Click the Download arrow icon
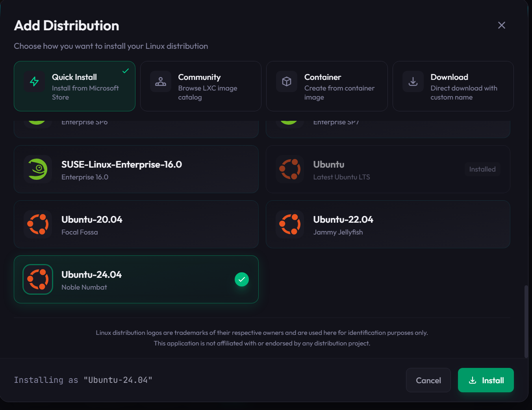Image resolution: width=532 pixels, height=410 pixels. click(413, 81)
